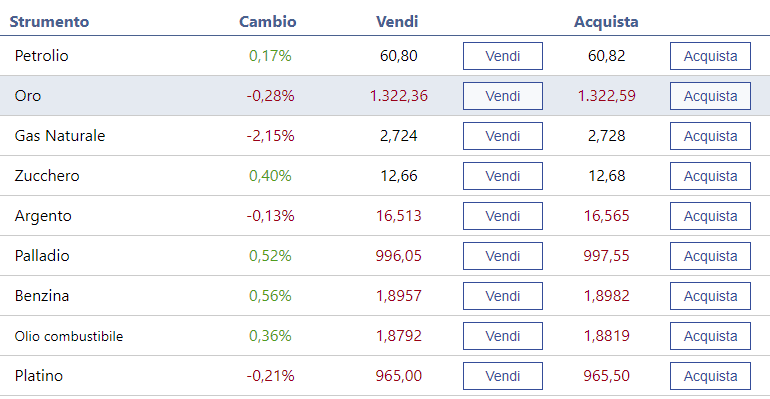
Task: Click the Vendi button for Benzina
Action: 503,296
